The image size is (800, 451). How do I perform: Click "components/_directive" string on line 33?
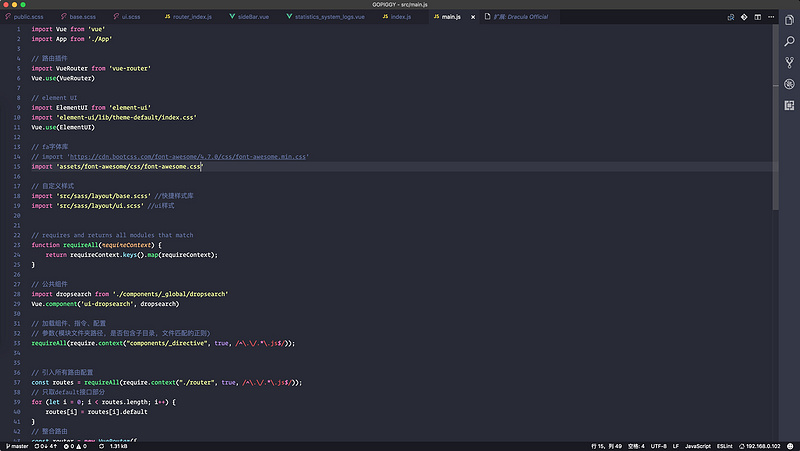[x=166, y=343]
